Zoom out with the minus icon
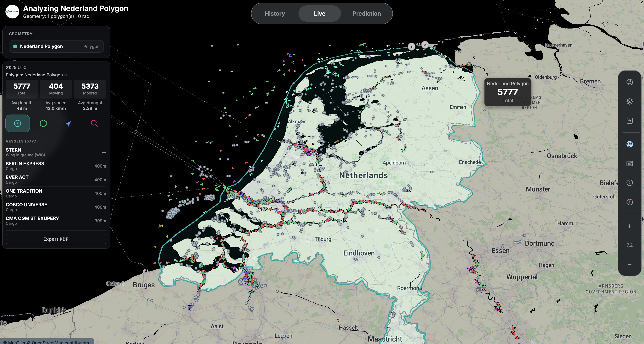This screenshot has height=344, width=644. pos(630,265)
